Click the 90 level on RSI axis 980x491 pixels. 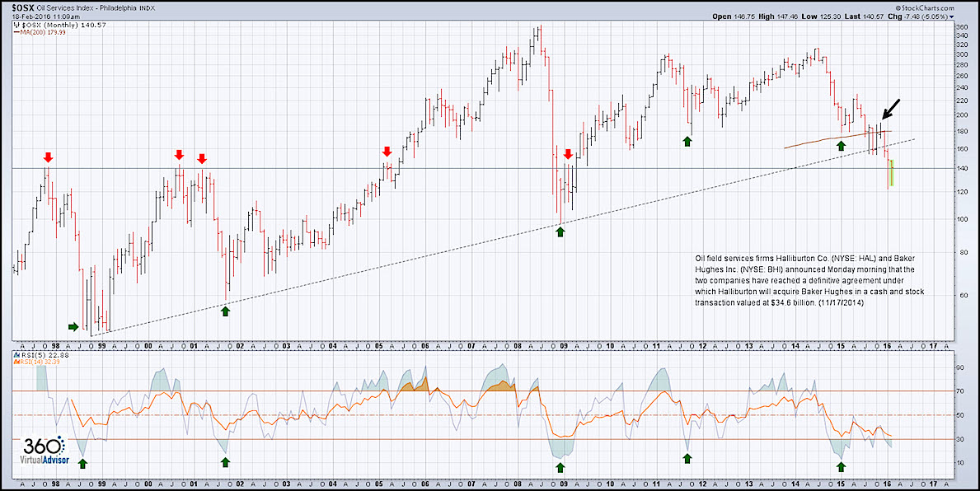point(960,368)
